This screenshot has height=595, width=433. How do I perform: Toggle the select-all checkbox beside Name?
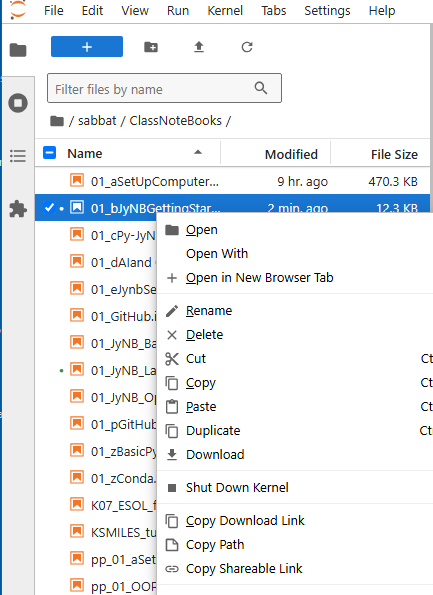pos(50,153)
